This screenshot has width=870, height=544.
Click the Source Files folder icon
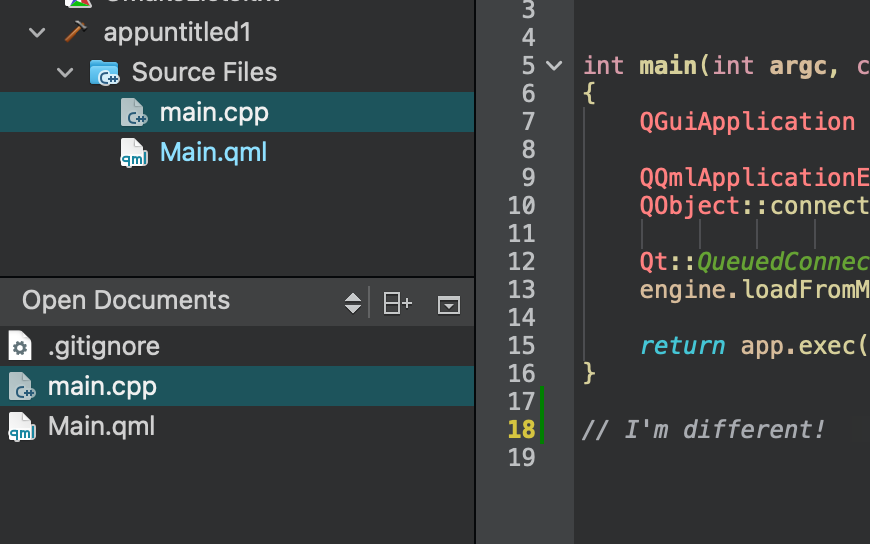pyautogui.click(x=104, y=72)
